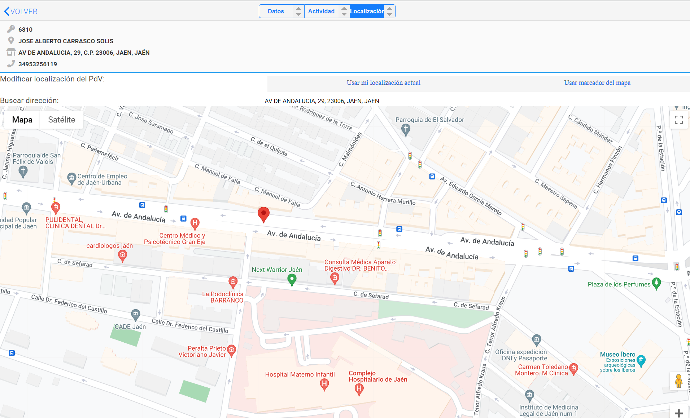Click the red PoV location marker

263,215
